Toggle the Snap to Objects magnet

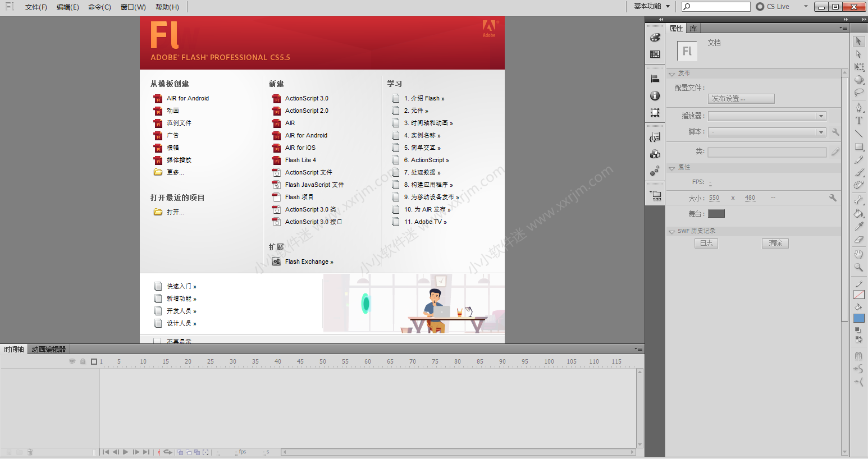tap(858, 356)
